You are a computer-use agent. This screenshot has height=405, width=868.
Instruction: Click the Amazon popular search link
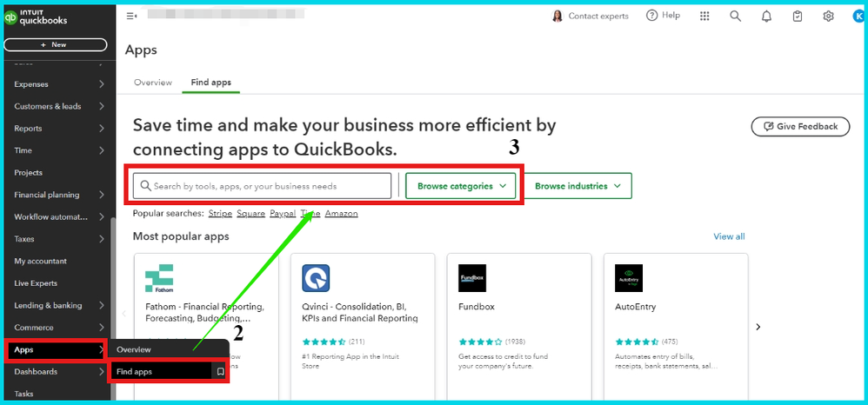tap(342, 214)
